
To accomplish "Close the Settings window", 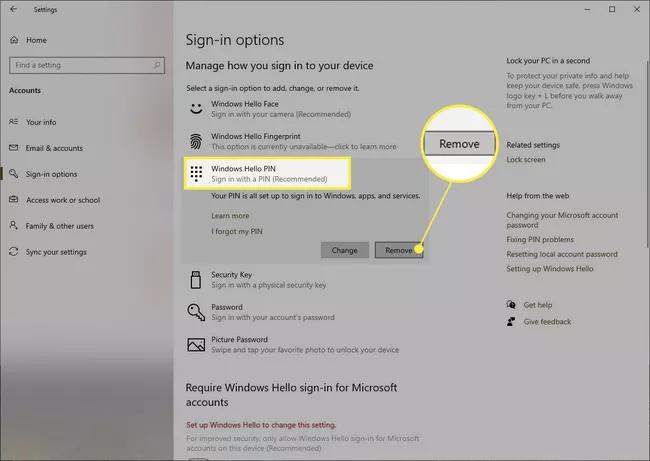I will click(x=637, y=9).
